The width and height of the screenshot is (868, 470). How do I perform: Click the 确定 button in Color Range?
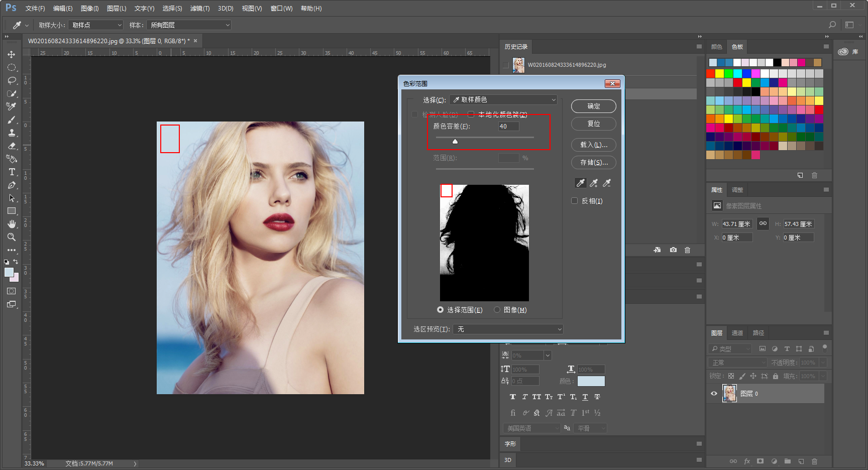[593, 106]
